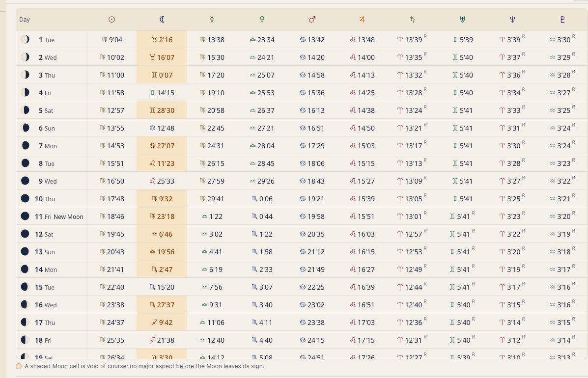Viewport: 588px width, 378px height.
Task: Click Pluto cell Aquarius 3'30 retrograde
Action: pyautogui.click(x=562, y=39)
